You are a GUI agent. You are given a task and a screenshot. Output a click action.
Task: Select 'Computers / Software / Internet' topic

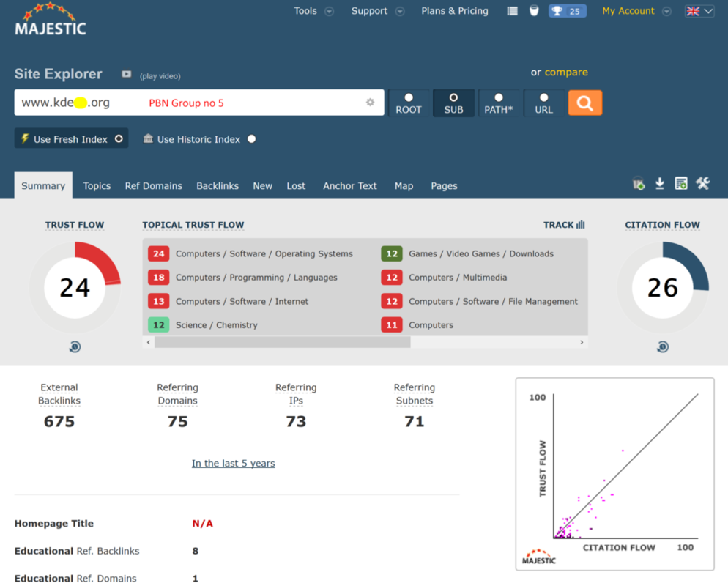[242, 301]
